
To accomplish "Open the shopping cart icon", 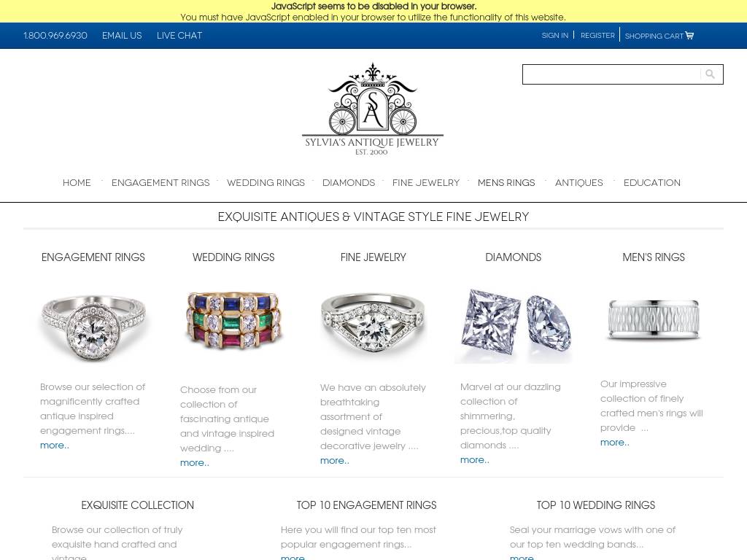I will point(689,36).
